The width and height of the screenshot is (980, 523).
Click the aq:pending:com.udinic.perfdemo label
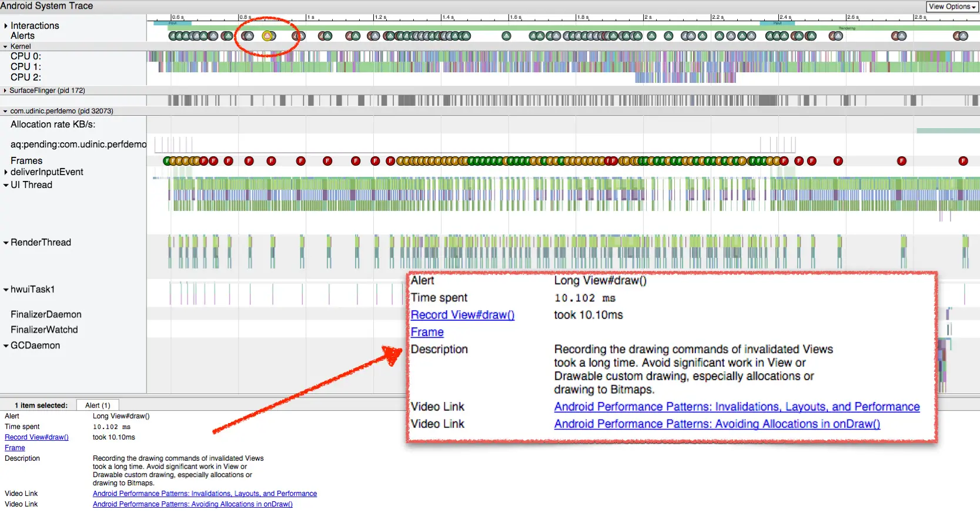point(79,145)
